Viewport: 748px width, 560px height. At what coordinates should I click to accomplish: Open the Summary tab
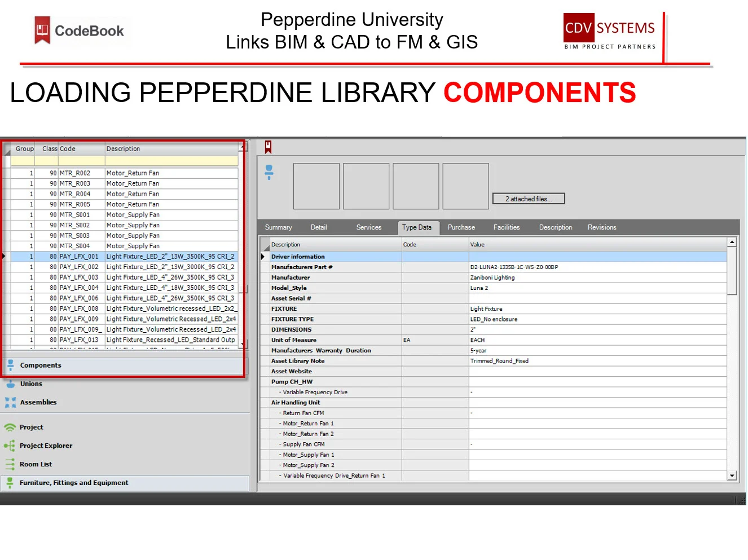pos(278,227)
